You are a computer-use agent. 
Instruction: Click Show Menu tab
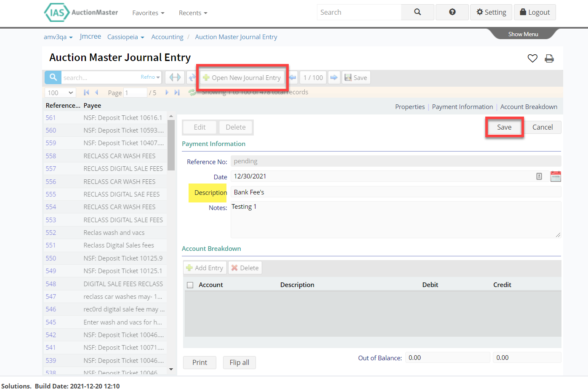(x=523, y=34)
